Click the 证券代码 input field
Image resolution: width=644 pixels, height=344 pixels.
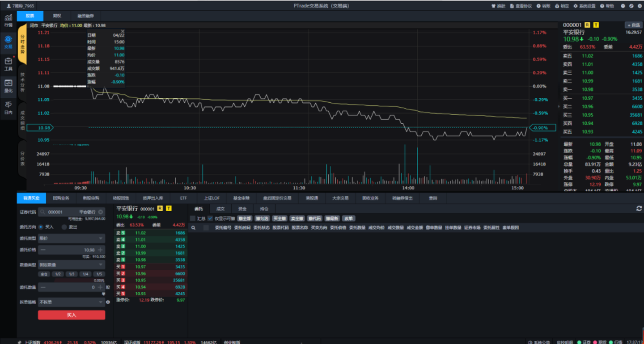pyautogui.click(x=69, y=212)
